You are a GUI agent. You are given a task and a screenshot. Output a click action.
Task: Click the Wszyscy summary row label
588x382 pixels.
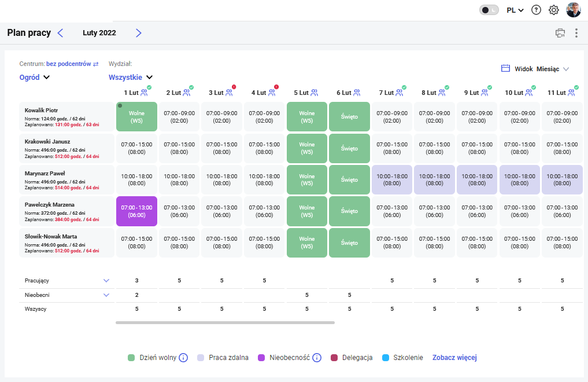point(36,309)
